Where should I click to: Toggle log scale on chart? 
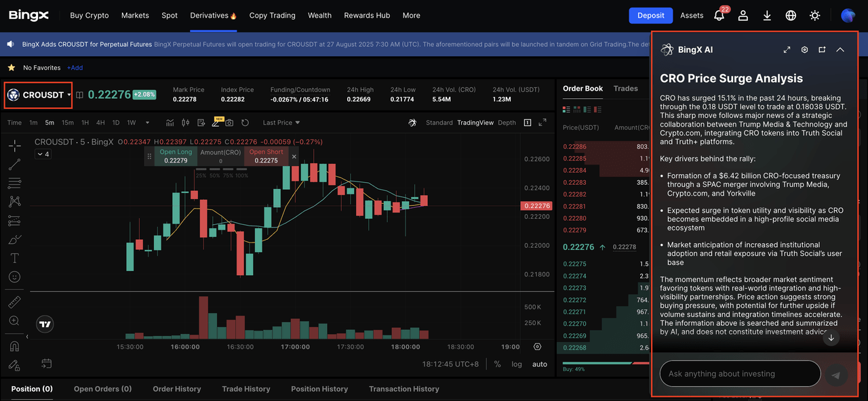[517, 364]
